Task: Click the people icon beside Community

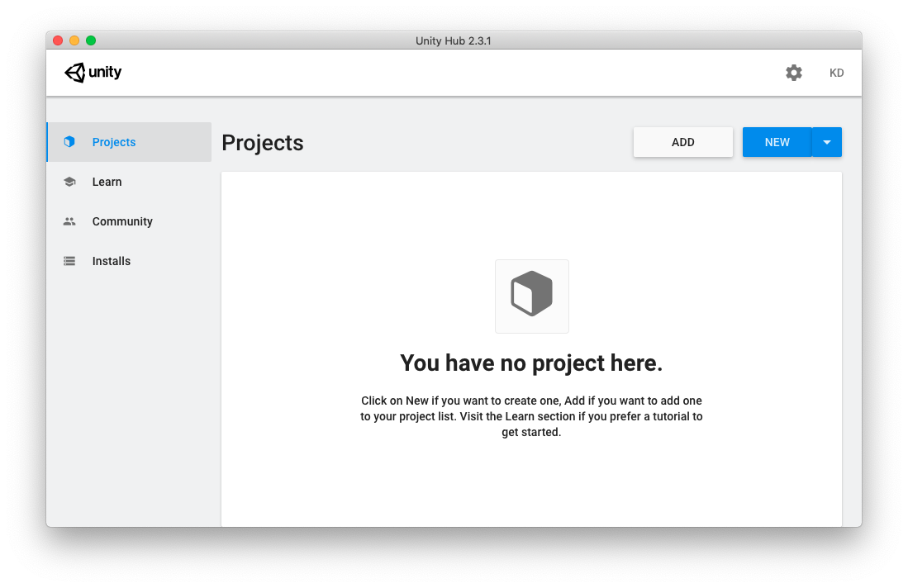Action: pos(69,221)
